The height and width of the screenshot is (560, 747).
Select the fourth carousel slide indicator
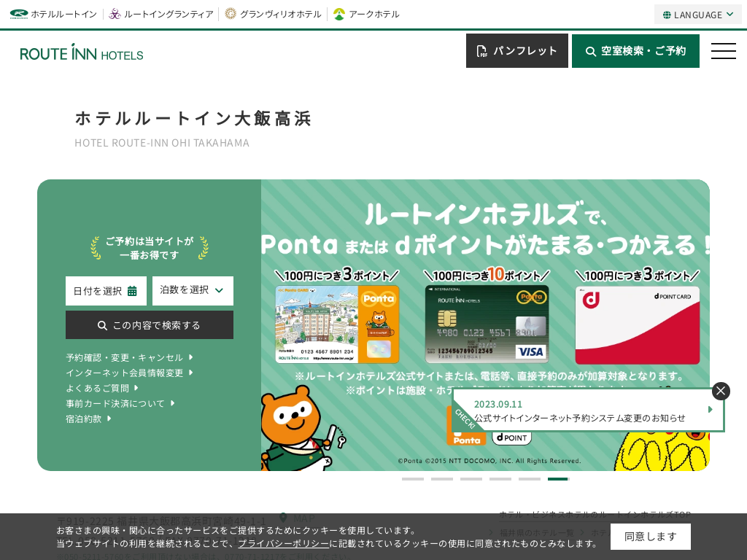click(x=500, y=479)
